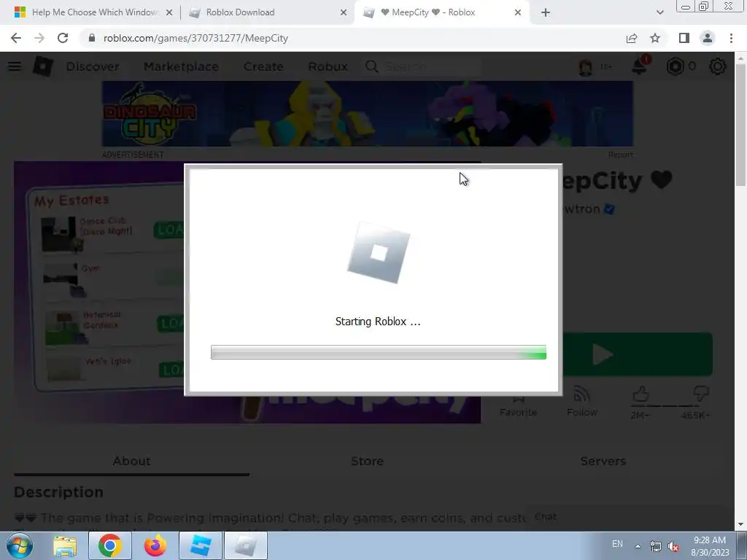The image size is (747, 560).
Task: Click the Roblox logo home icon
Action: coord(42,66)
